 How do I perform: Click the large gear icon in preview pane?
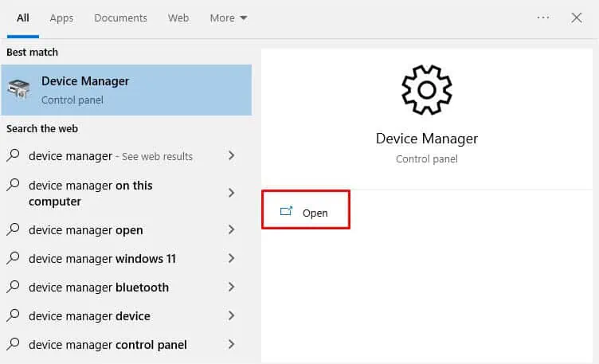point(427,90)
